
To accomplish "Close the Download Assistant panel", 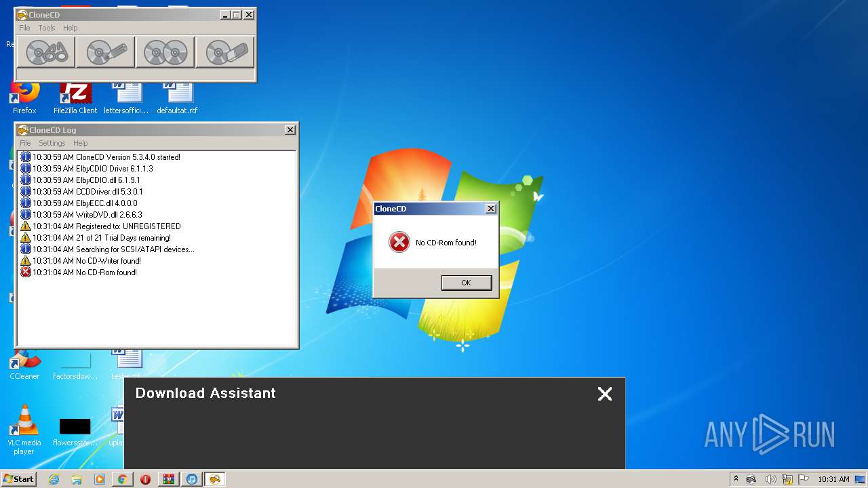I will [605, 394].
